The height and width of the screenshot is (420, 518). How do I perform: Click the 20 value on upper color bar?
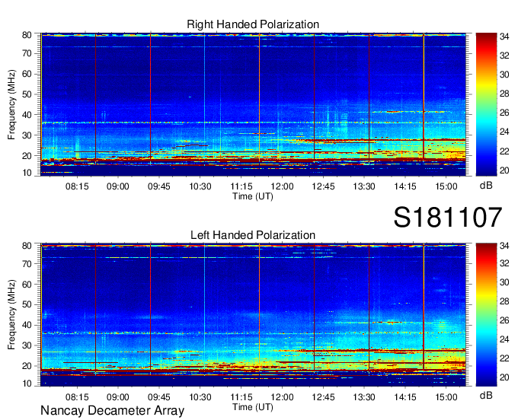pyautogui.click(x=504, y=170)
